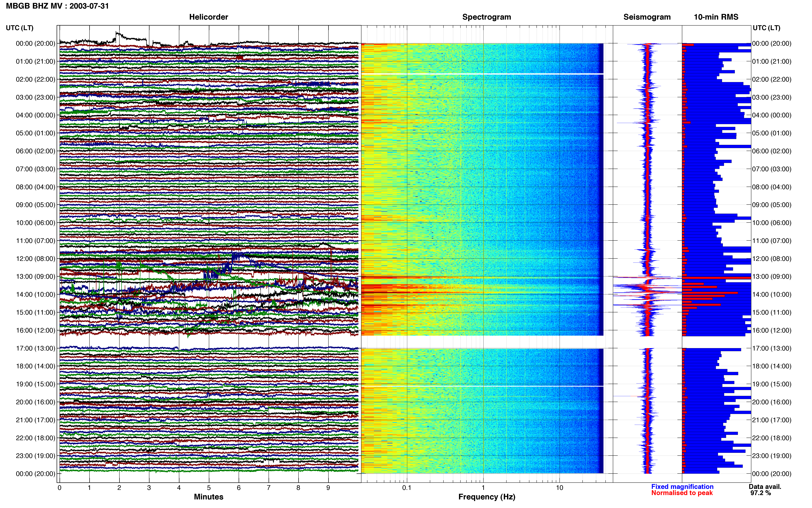
Task: Click Helicorder time label '02:00 (22:00)'
Action: pos(36,79)
